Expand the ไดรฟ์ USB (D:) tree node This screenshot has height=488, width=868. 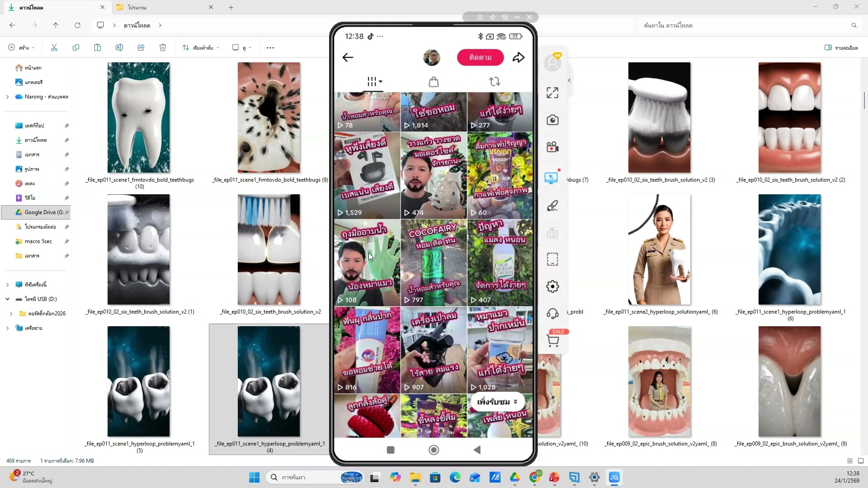(x=7, y=299)
